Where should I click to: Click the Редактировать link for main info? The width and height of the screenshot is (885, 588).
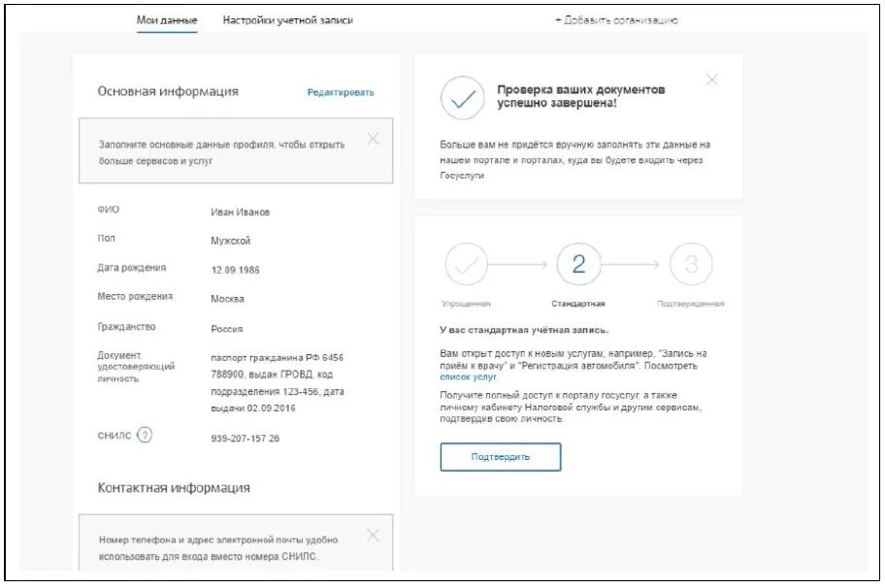(341, 92)
